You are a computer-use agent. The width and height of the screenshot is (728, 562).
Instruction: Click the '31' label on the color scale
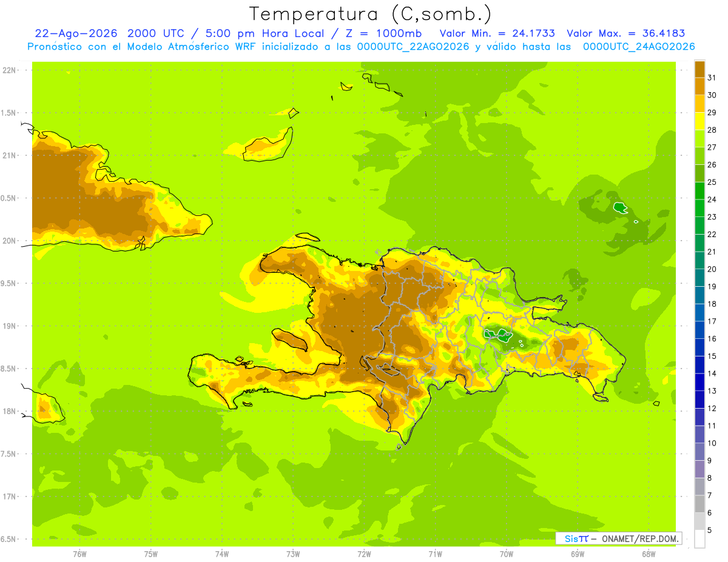pyautogui.click(x=712, y=78)
